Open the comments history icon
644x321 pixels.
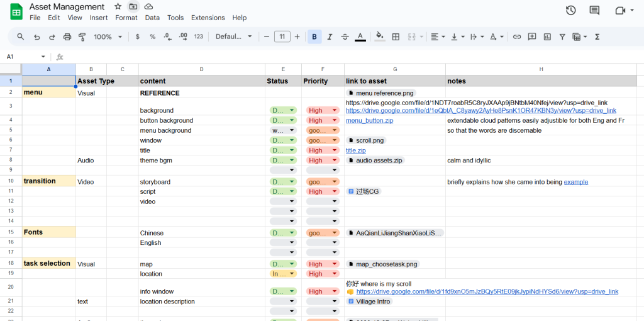tap(594, 11)
